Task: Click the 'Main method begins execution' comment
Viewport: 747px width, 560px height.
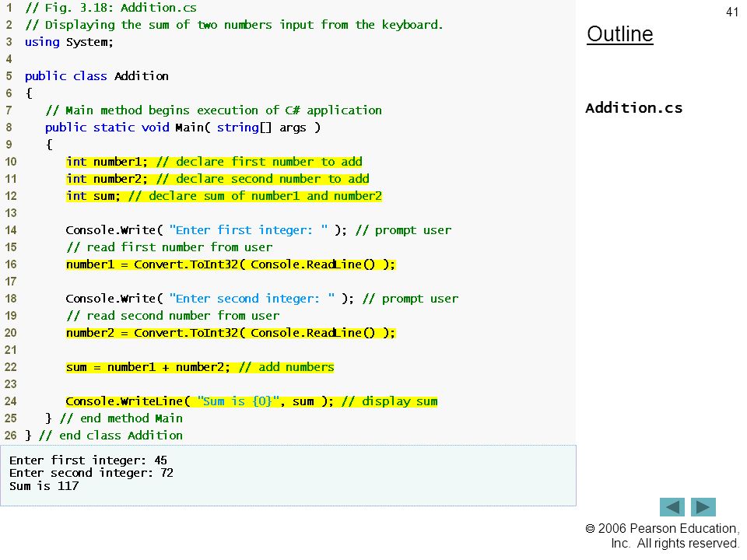Action: [x=214, y=110]
